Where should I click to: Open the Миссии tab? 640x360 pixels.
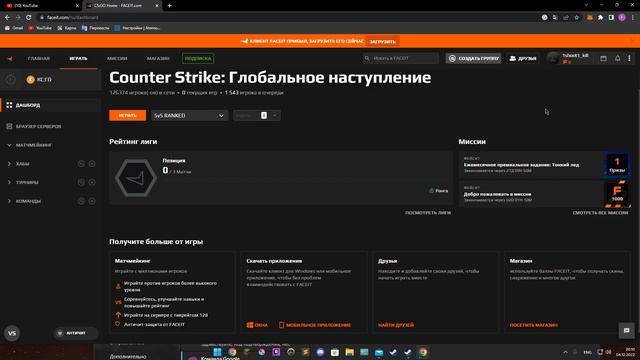point(117,59)
